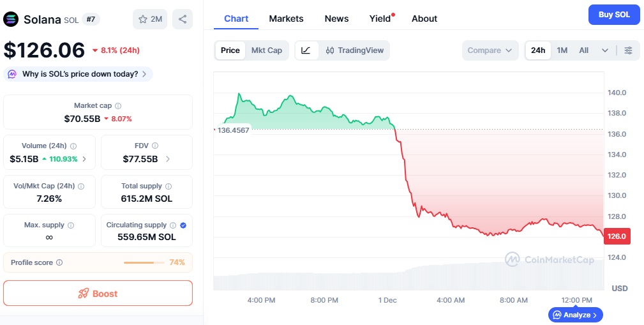Expand the FDV details chevron
The image size is (644, 325).
168,159
